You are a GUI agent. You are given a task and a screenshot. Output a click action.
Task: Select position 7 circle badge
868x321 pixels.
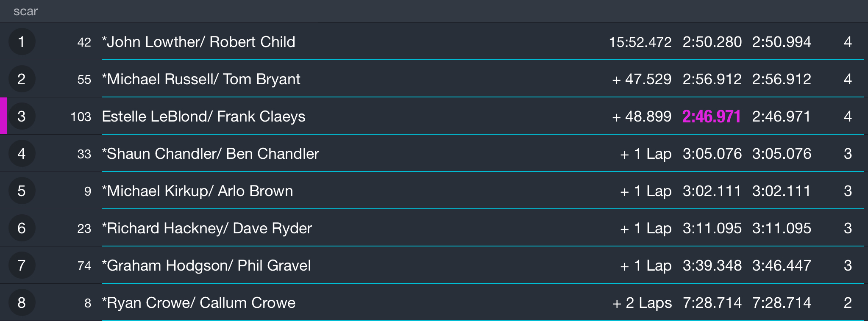22,265
